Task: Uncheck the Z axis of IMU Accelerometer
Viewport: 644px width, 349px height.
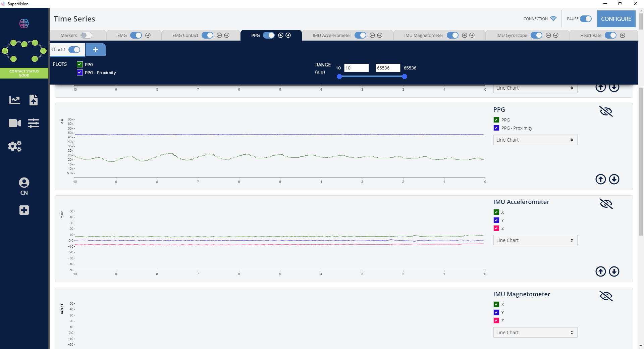Action: (x=496, y=228)
